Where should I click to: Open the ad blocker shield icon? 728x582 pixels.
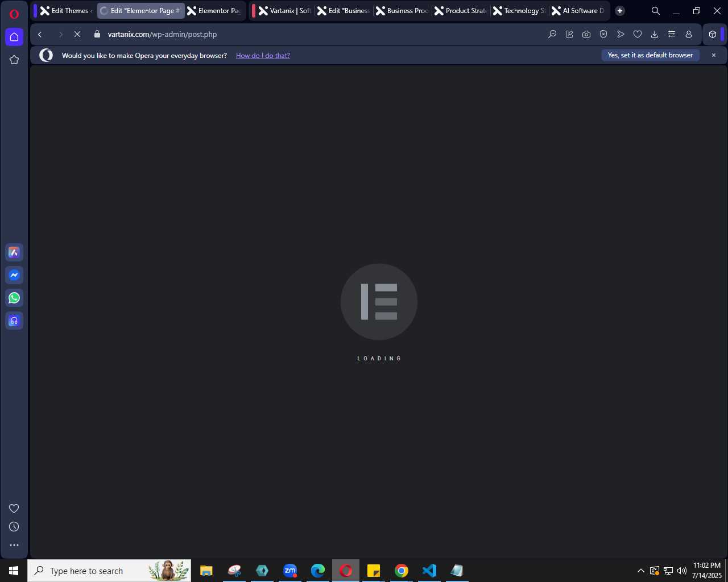coord(603,34)
